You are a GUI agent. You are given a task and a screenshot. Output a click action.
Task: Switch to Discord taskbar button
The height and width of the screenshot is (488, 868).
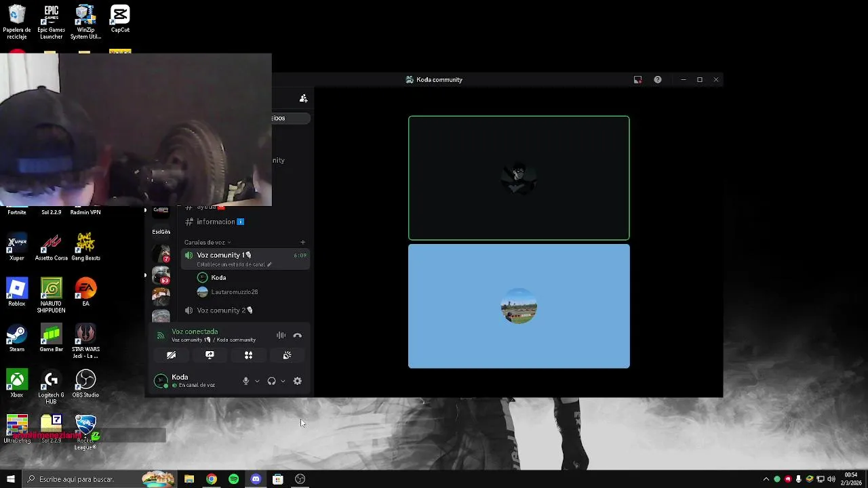(256, 479)
